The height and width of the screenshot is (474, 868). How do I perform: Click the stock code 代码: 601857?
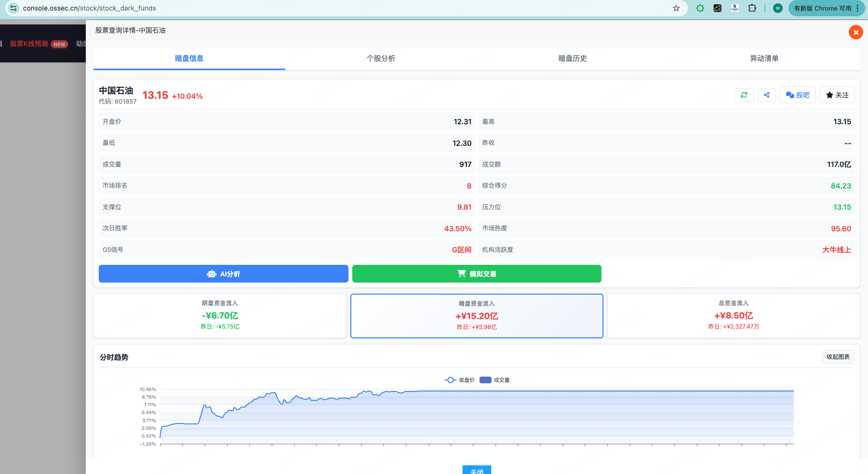click(117, 102)
